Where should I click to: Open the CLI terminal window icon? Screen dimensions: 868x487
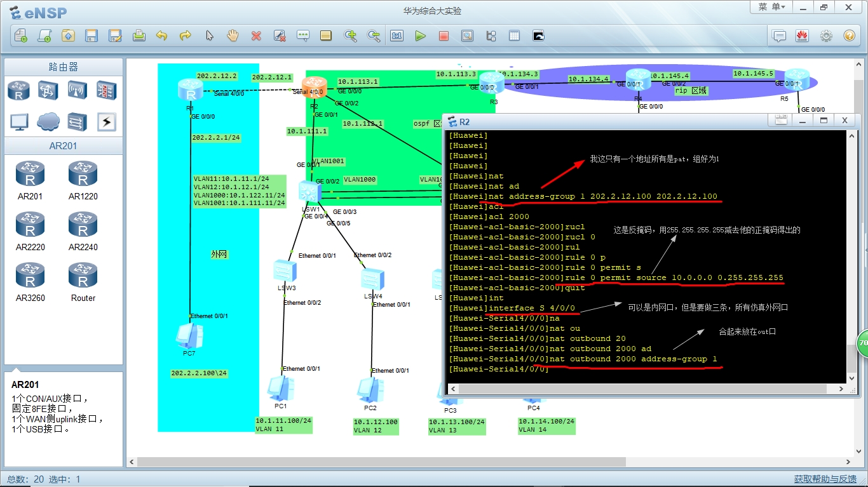point(538,36)
